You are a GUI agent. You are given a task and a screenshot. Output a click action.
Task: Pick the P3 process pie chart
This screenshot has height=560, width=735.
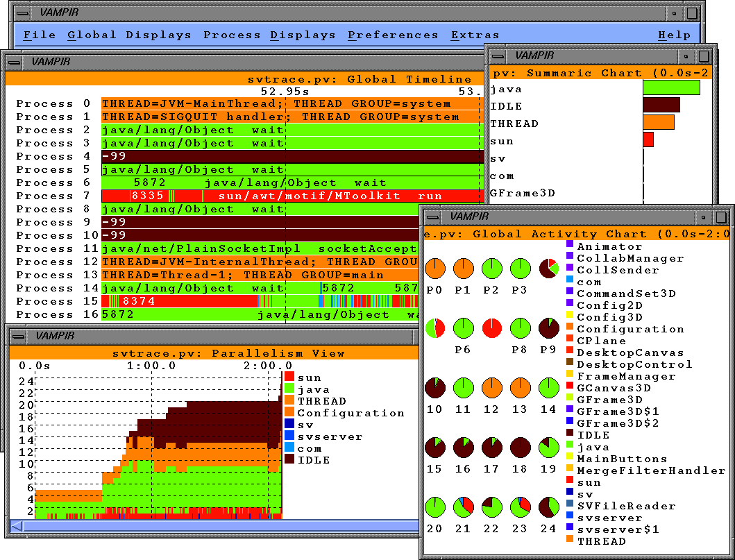click(x=521, y=269)
